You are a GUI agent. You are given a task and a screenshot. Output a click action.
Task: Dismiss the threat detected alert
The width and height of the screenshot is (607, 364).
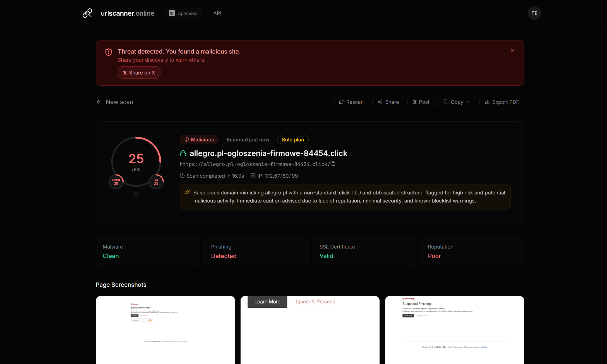[x=512, y=50]
